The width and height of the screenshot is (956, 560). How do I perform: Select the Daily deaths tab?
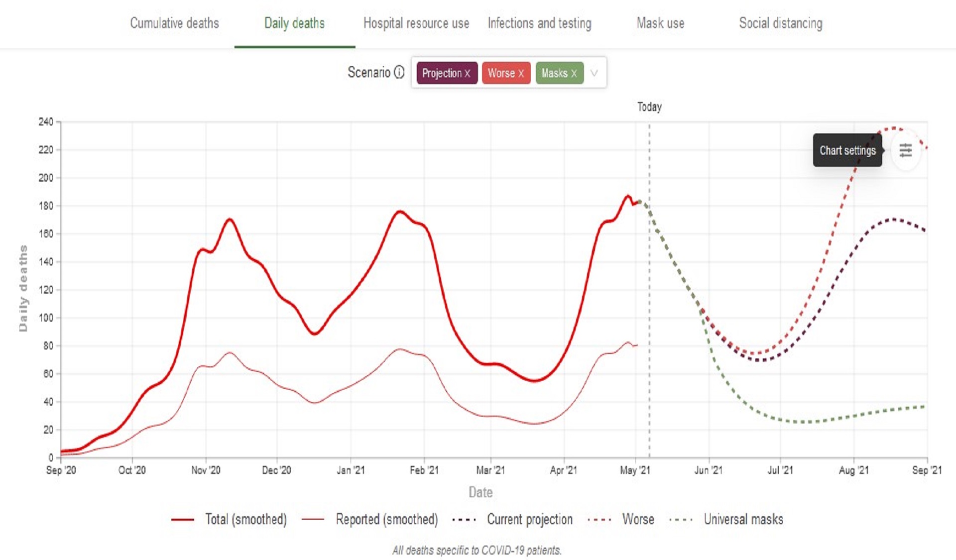(x=294, y=23)
